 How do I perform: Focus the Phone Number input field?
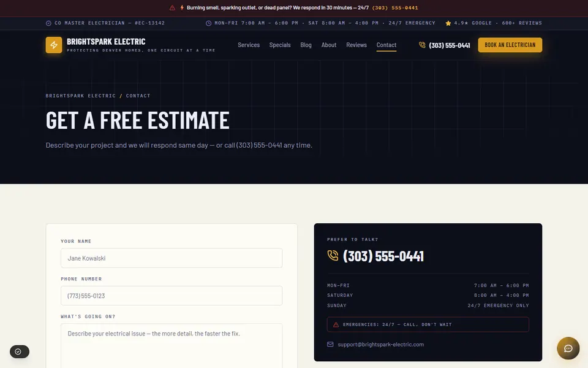[x=171, y=296]
